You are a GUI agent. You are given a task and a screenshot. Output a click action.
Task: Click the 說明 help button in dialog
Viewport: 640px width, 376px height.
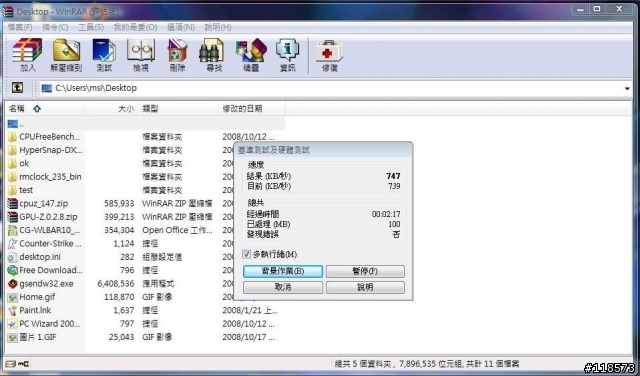(365, 287)
